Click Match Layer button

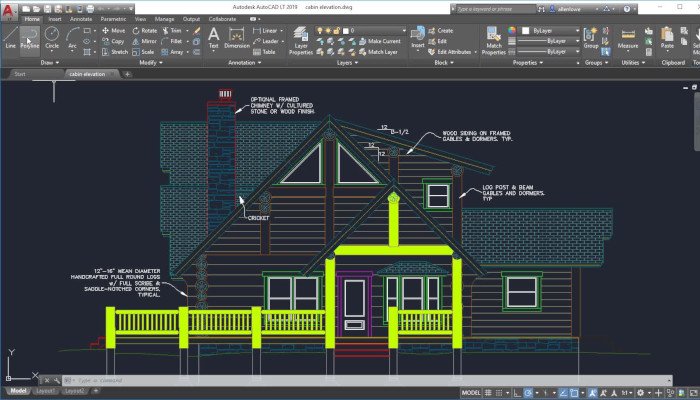tap(378, 52)
